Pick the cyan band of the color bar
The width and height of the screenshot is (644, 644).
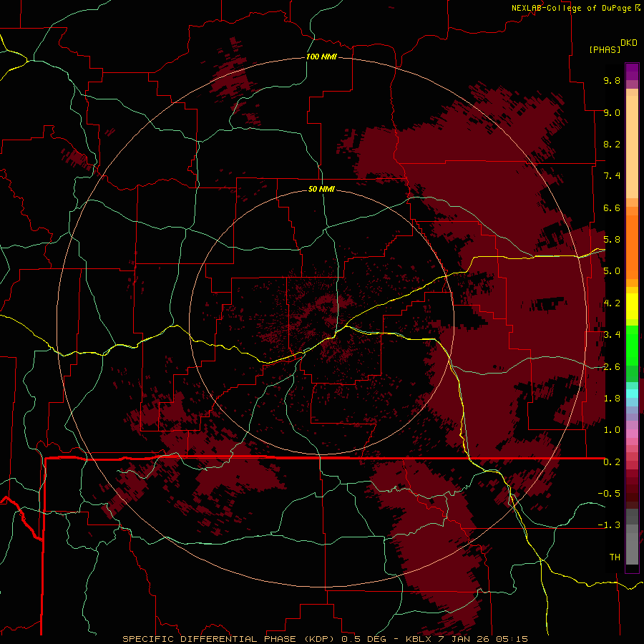(632, 394)
